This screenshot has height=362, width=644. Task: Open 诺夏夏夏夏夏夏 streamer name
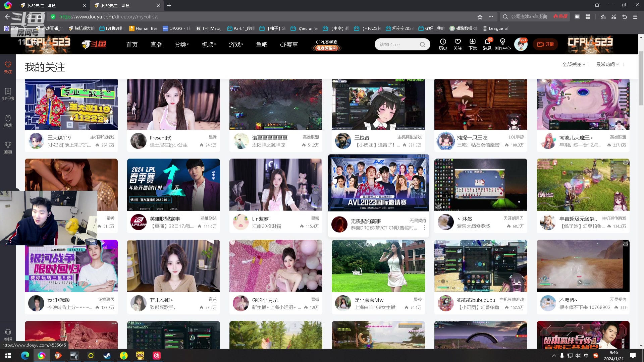click(270, 138)
